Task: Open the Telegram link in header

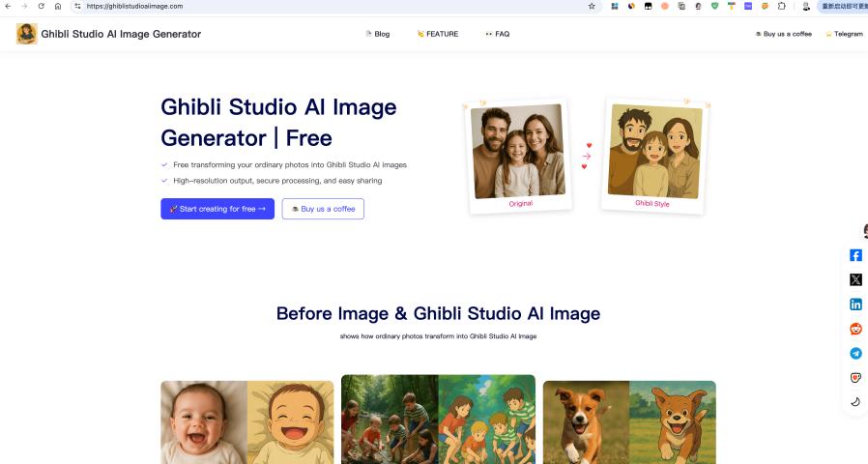Action: pos(844,34)
